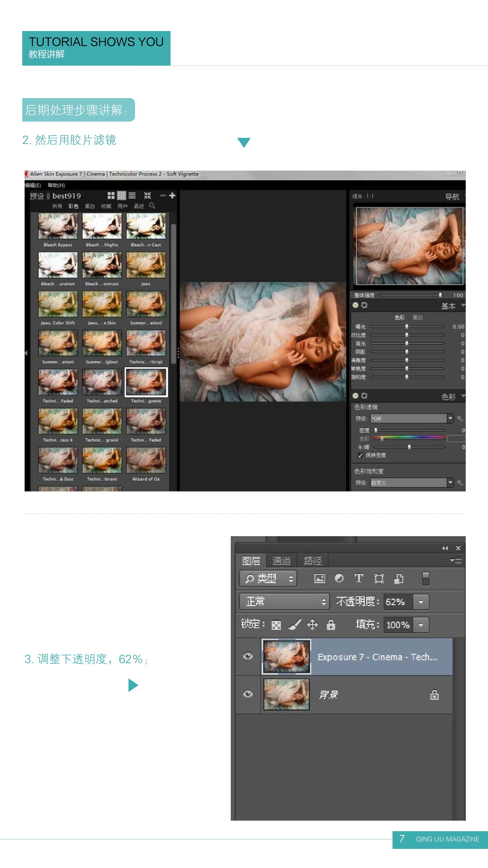Select the type layer filter icon

(359, 578)
